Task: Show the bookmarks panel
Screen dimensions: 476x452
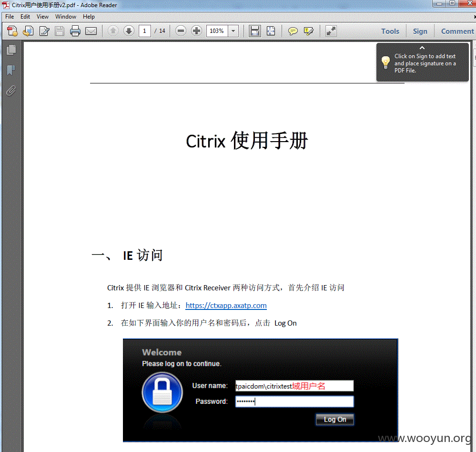Action: coord(11,70)
